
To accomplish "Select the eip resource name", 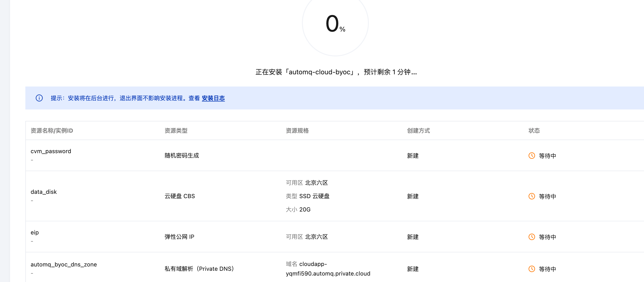I will [34, 232].
